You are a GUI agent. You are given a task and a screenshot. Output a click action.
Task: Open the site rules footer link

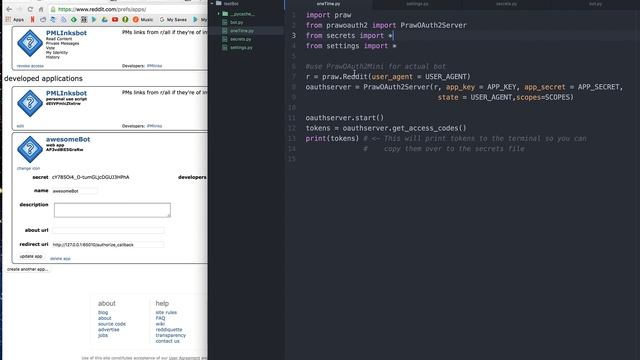pyautogui.click(x=166, y=312)
